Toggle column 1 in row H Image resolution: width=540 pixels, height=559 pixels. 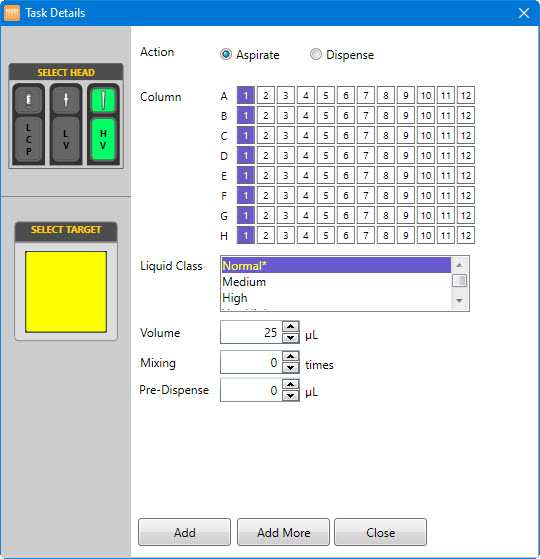pos(246,235)
